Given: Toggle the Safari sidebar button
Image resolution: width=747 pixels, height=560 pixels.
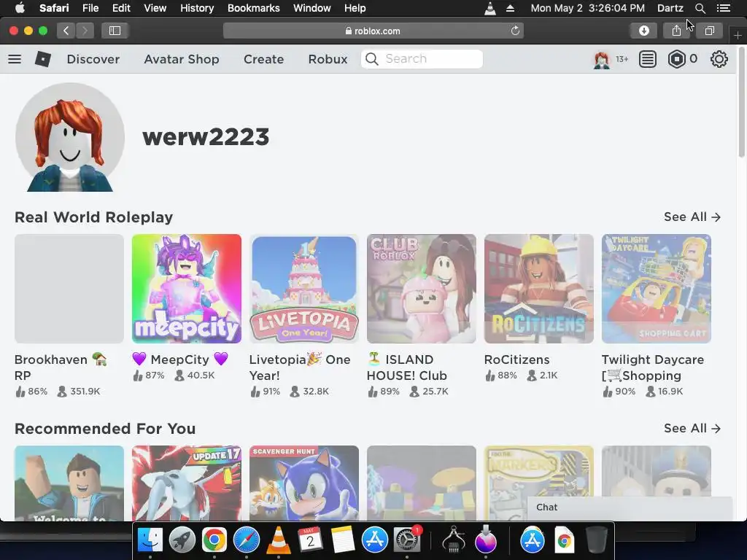Looking at the screenshot, I should coord(115,31).
